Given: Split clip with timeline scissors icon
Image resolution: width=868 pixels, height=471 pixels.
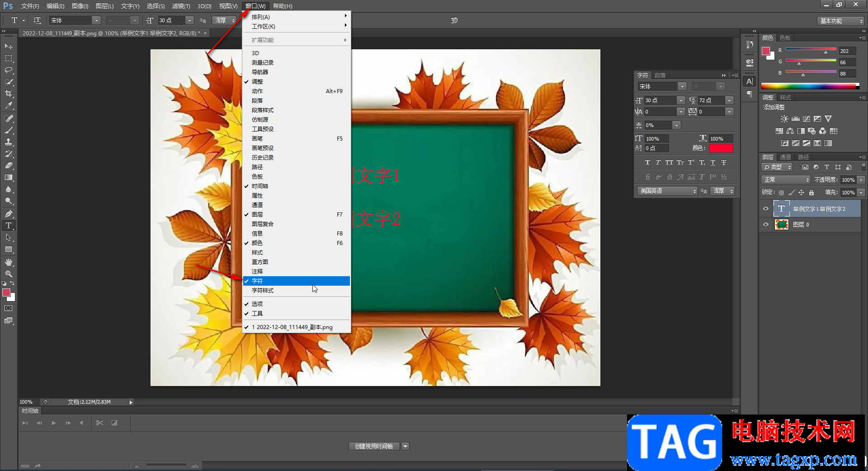Looking at the screenshot, I should tap(100, 423).
